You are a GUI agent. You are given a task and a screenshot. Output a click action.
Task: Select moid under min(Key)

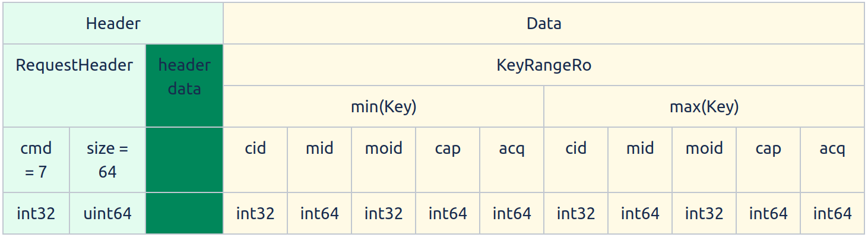point(384,160)
